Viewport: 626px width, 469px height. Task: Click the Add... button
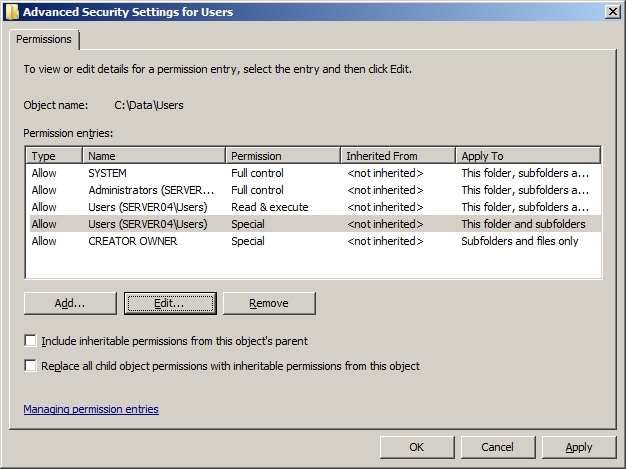(x=70, y=303)
